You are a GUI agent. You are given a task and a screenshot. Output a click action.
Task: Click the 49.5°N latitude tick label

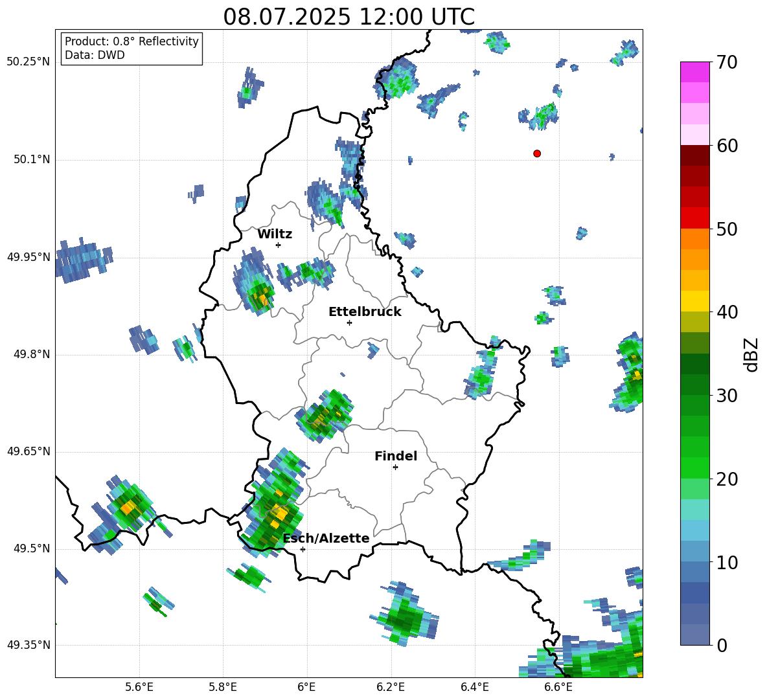[x=32, y=548]
